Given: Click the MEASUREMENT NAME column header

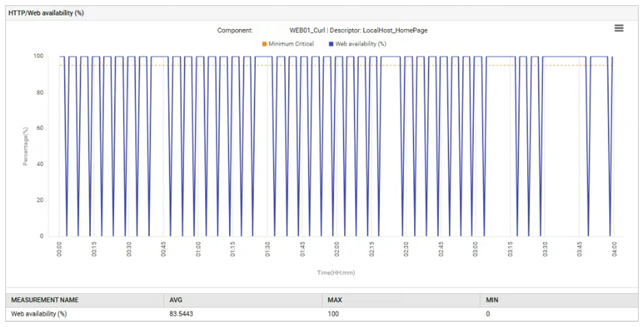Looking at the screenshot, I should 45,300.
